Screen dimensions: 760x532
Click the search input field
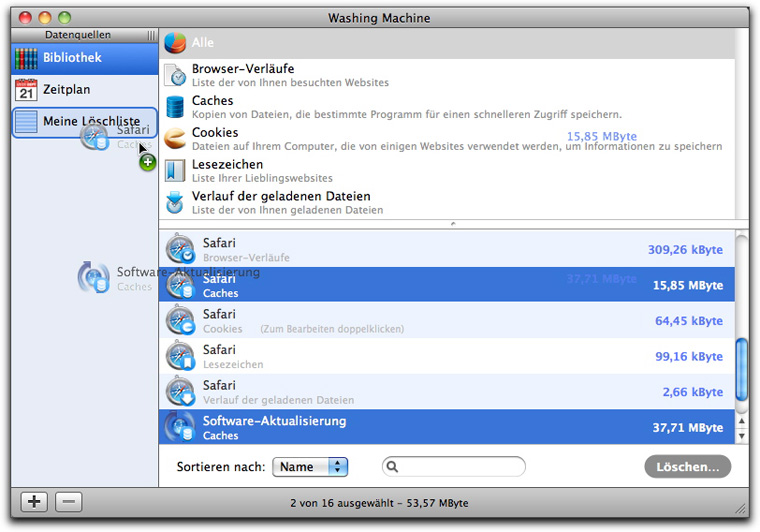click(x=454, y=467)
